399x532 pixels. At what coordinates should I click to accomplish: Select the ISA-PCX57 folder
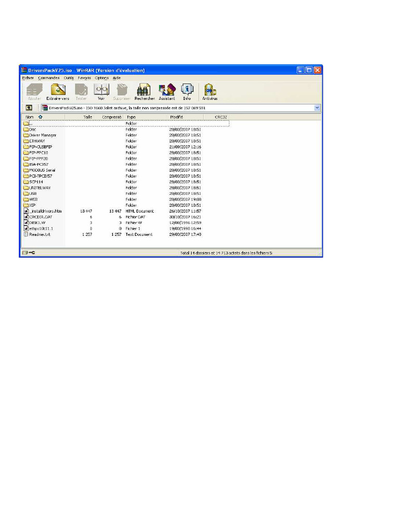[36, 164]
